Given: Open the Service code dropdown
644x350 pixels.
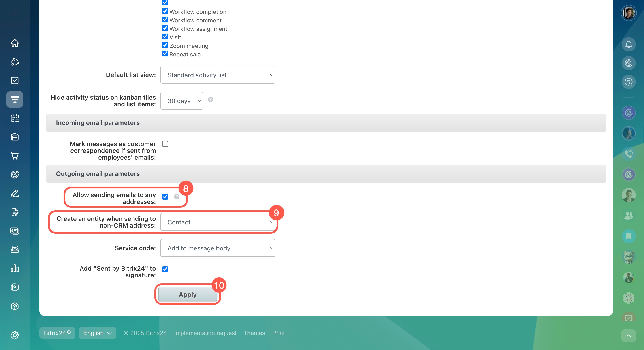Looking at the screenshot, I should coord(218,248).
